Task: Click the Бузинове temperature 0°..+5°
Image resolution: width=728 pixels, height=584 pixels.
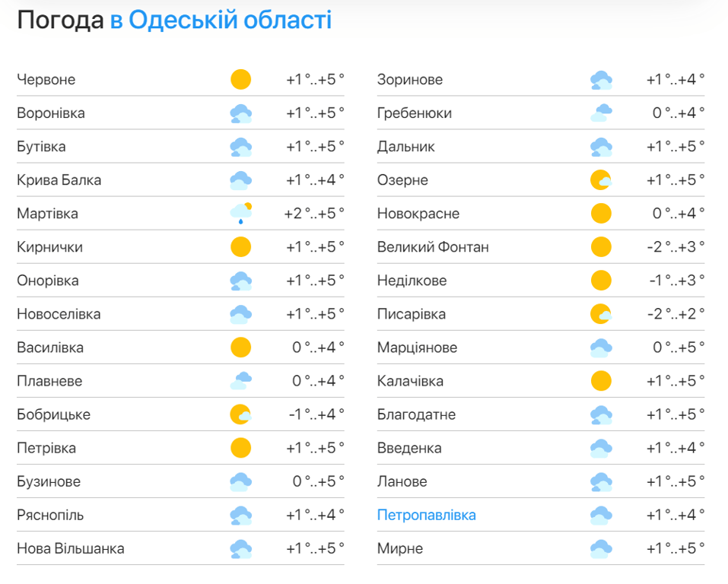Action: [318, 481]
